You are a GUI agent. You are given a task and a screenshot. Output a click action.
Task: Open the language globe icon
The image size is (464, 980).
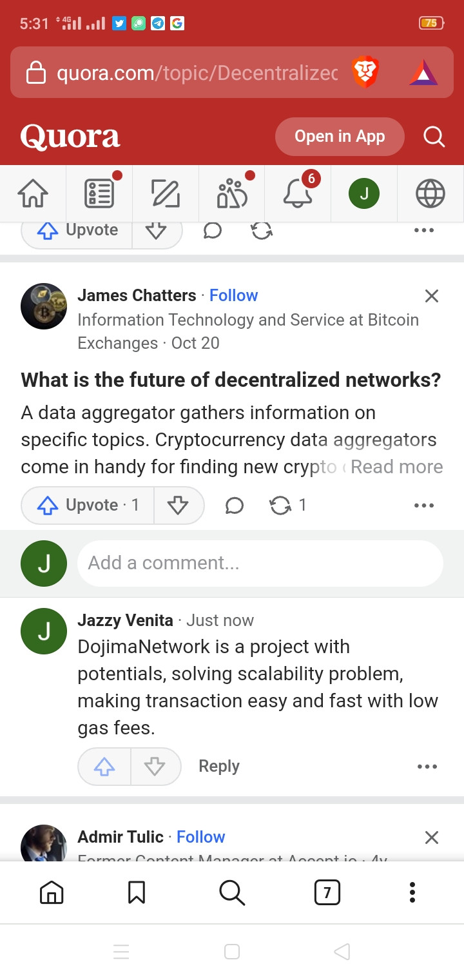[x=430, y=193]
